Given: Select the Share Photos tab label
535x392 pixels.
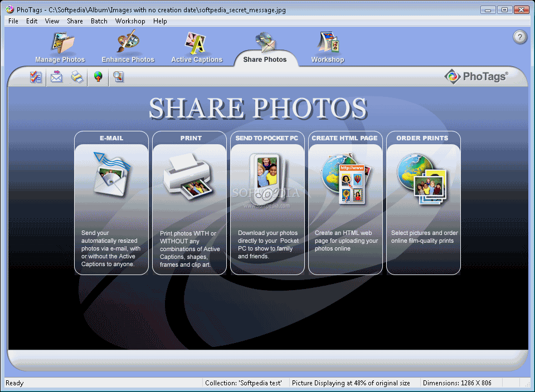Looking at the screenshot, I should coord(265,60).
